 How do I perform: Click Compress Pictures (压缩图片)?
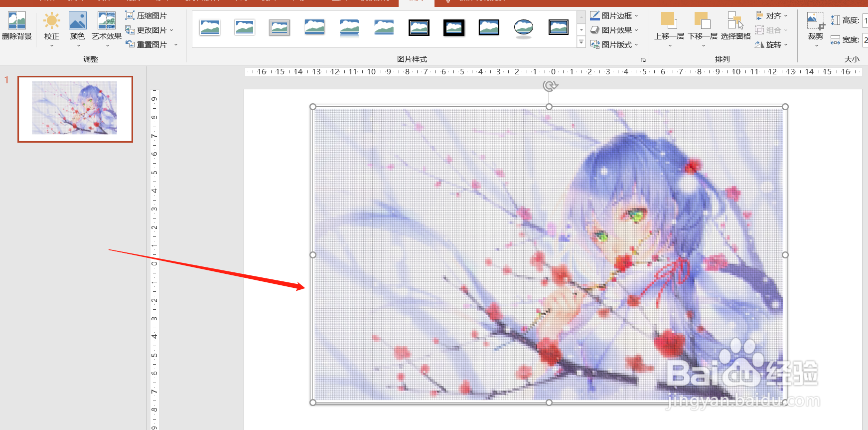pyautogui.click(x=146, y=16)
